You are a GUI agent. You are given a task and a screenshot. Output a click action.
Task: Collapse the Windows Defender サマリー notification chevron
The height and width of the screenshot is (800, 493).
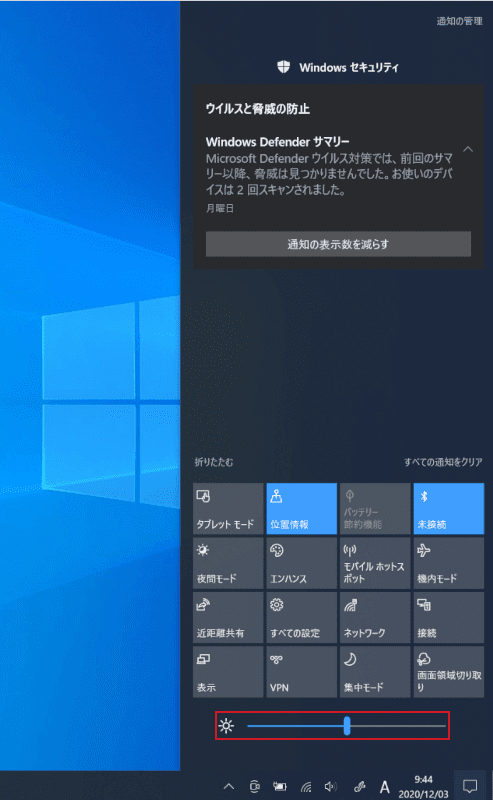(468, 149)
